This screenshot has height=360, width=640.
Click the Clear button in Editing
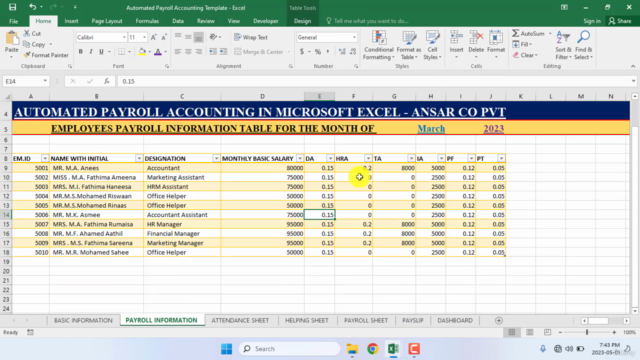(x=525, y=55)
